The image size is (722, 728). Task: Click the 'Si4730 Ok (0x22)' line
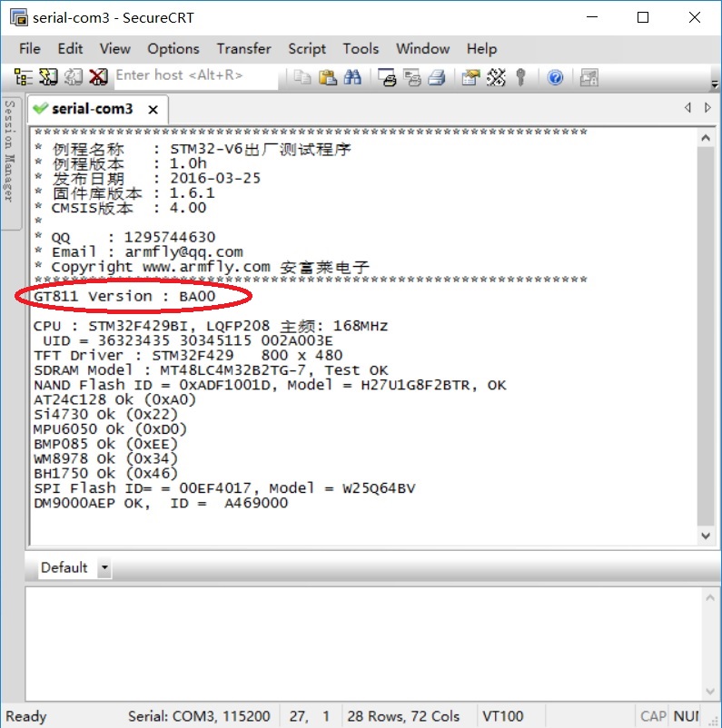[106, 415]
